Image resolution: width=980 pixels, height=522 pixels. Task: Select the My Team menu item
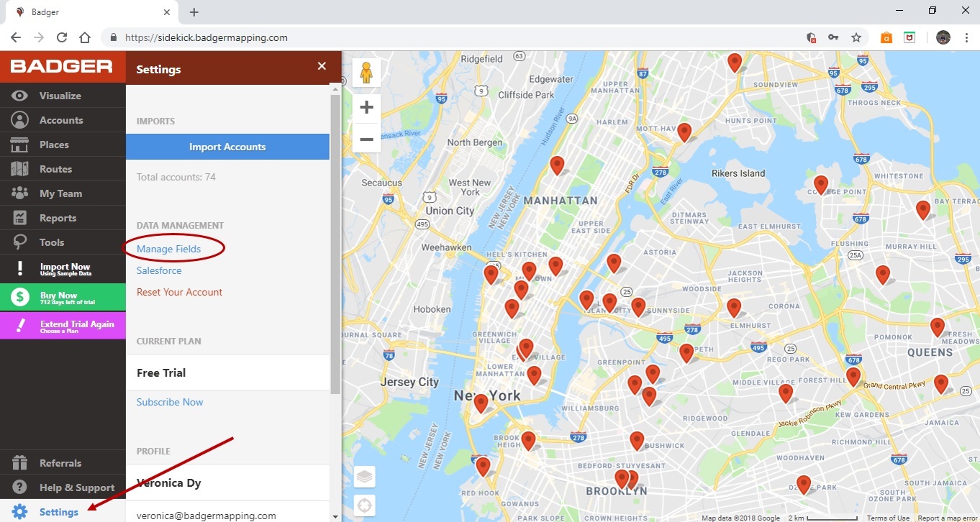(63, 193)
